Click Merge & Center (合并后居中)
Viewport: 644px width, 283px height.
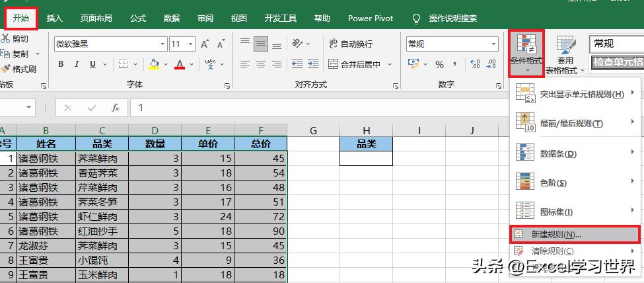coord(355,65)
